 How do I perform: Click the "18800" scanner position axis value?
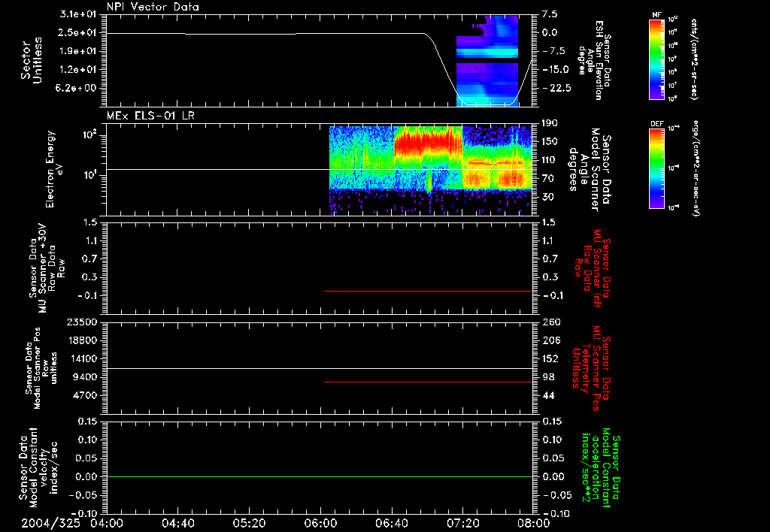81,340
